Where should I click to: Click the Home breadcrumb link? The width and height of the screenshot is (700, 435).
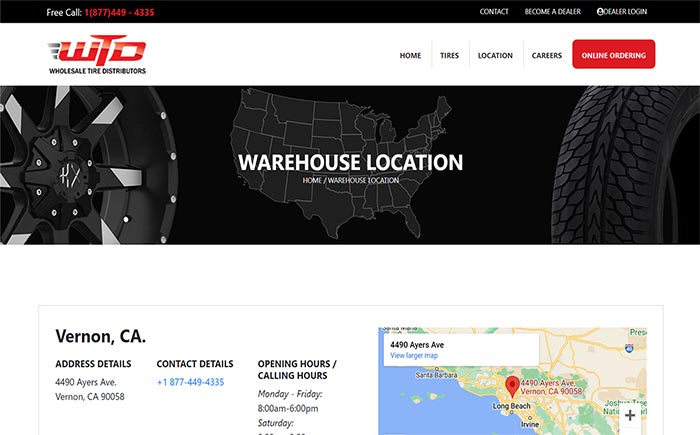click(x=312, y=180)
